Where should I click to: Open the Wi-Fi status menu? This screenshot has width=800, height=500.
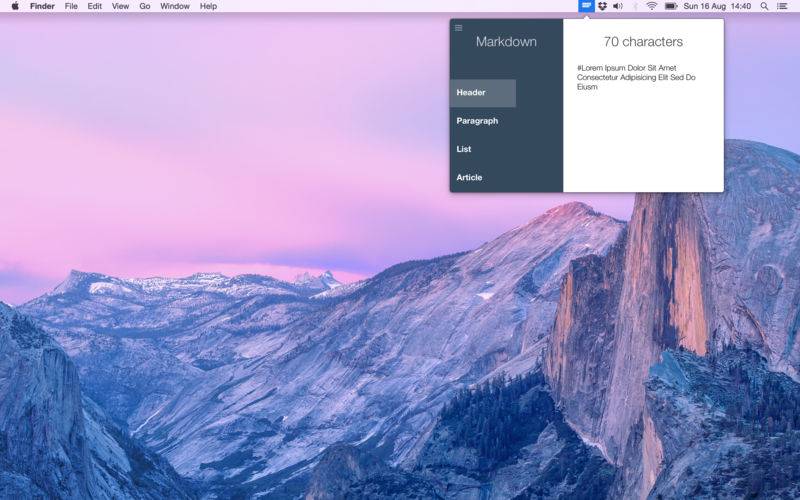tap(652, 6)
